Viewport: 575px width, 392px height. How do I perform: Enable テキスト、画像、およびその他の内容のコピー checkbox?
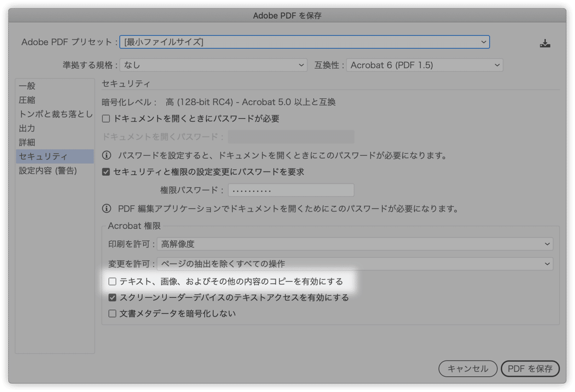point(112,281)
